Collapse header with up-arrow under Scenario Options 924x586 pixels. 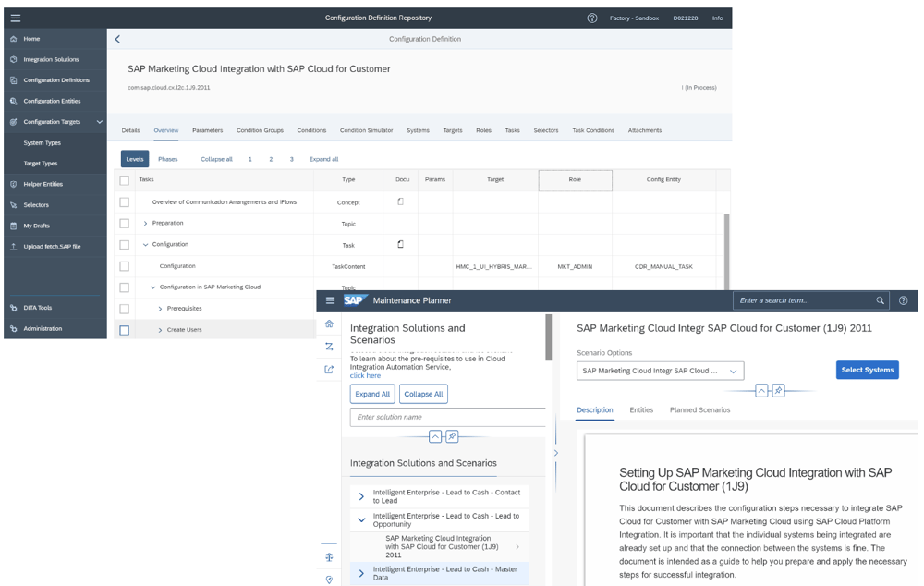click(761, 390)
